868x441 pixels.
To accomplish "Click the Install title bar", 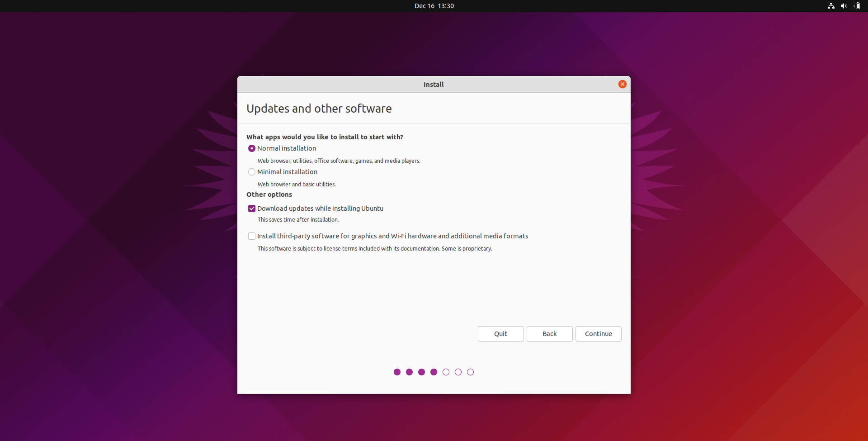I will tap(434, 85).
